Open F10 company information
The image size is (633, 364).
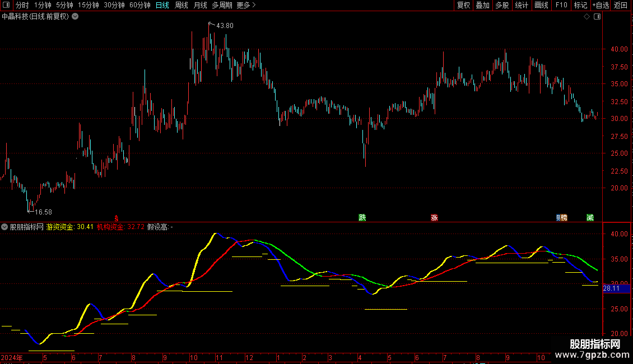coord(561,6)
